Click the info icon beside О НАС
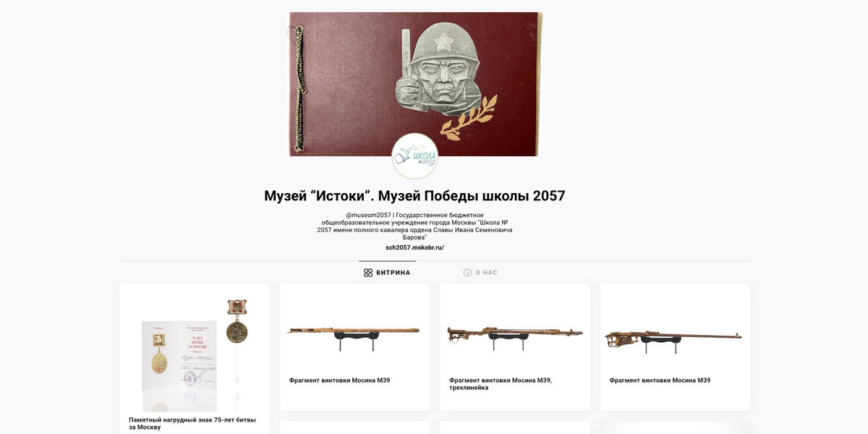Image resolution: width=868 pixels, height=434 pixels. point(467,273)
